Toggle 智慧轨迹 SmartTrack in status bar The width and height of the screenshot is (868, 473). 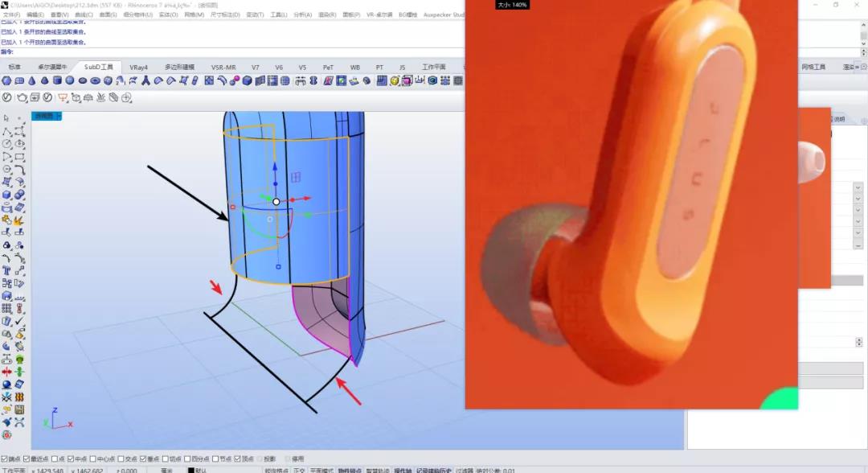pyautogui.click(x=378, y=471)
